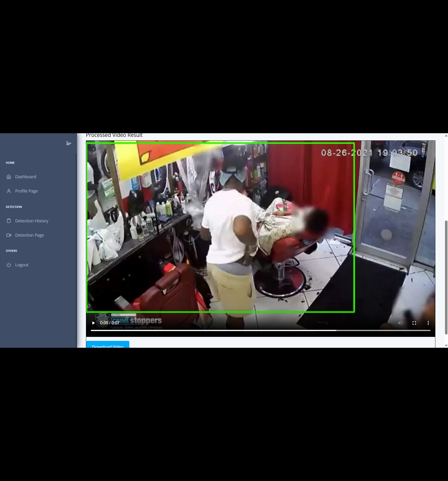
Task: Open the Dashboard menu item
Action: (26, 177)
